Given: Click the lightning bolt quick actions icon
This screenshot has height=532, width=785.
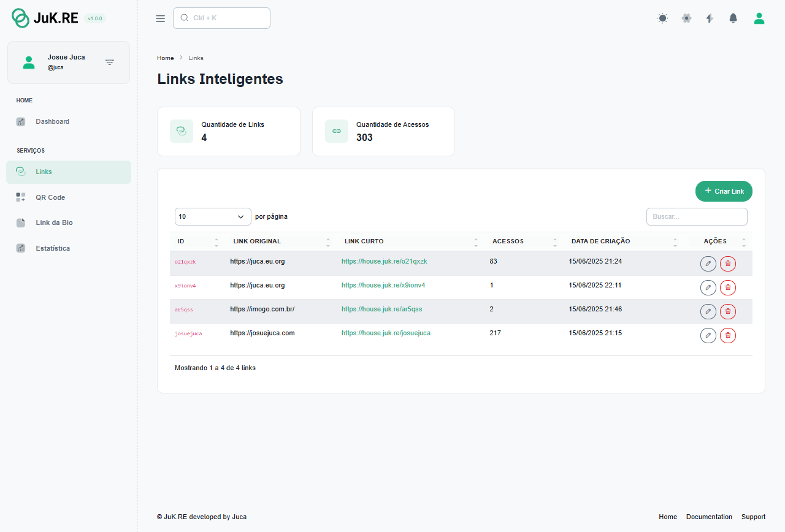Looking at the screenshot, I should 710,18.
